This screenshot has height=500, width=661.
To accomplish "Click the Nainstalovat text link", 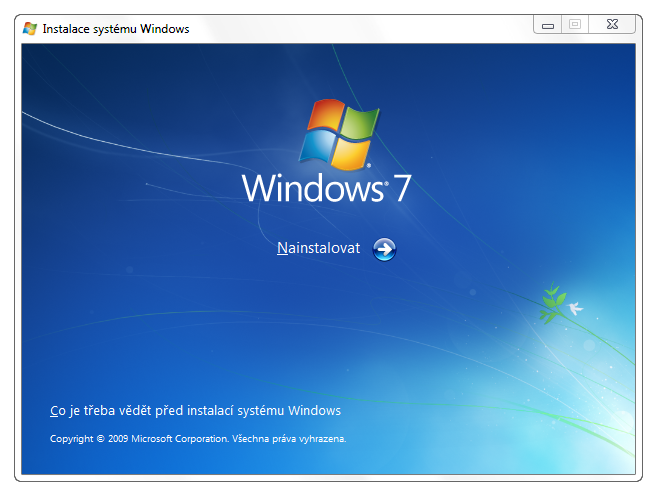I will [318, 248].
